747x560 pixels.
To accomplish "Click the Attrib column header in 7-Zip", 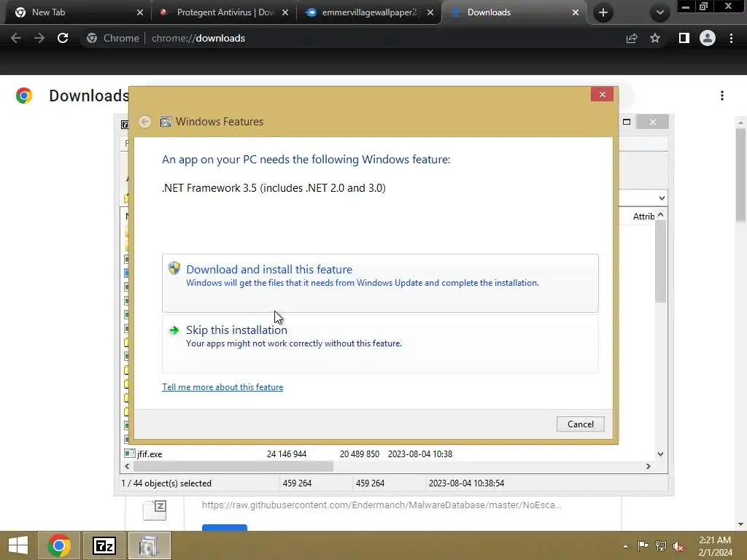I will [x=643, y=216].
